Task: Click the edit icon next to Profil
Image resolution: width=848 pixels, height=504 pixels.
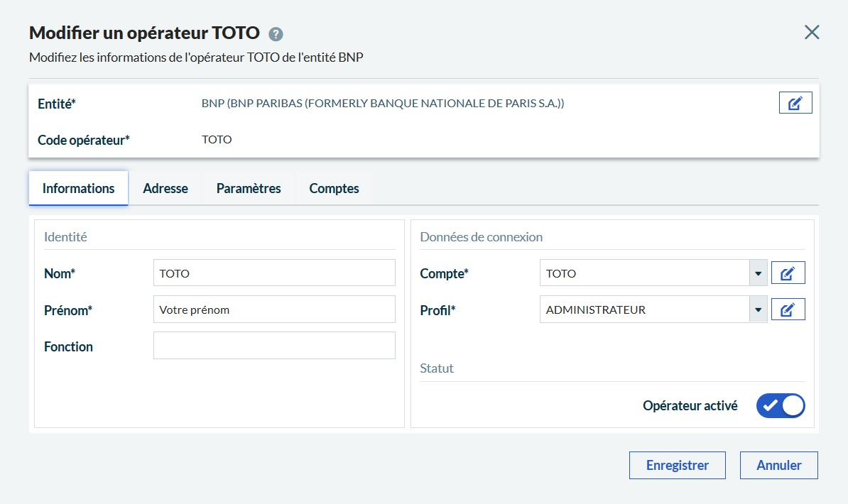Action: click(788, 309)
